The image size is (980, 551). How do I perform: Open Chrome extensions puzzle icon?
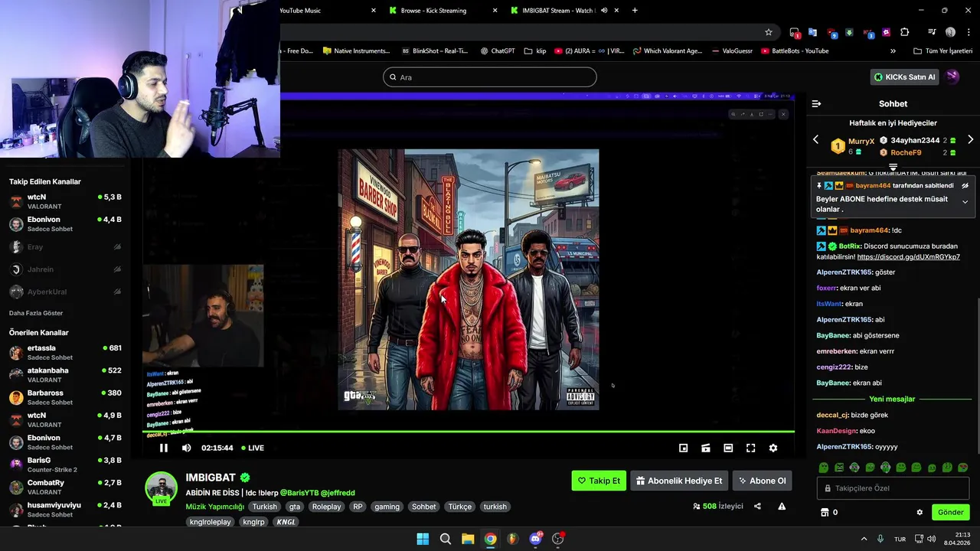[x=905, y=32]
